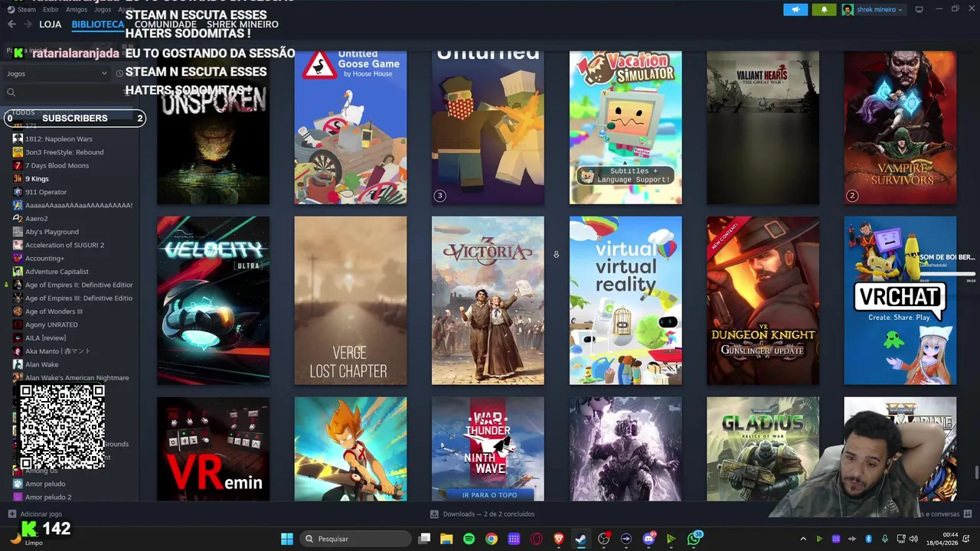This screenshot has height=551, width=980.
Task: Open the Bluetooth tray icon
Action: (869, 539)
